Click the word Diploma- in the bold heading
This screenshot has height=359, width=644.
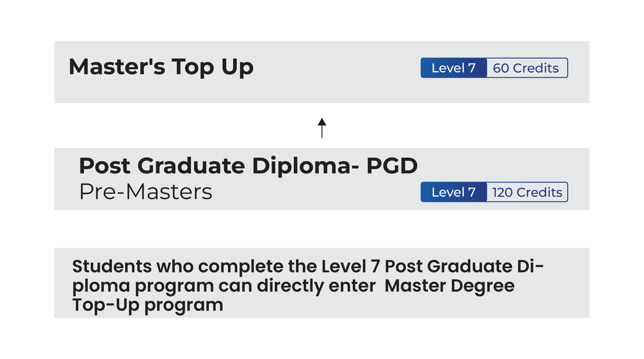(x=305, y=166)
